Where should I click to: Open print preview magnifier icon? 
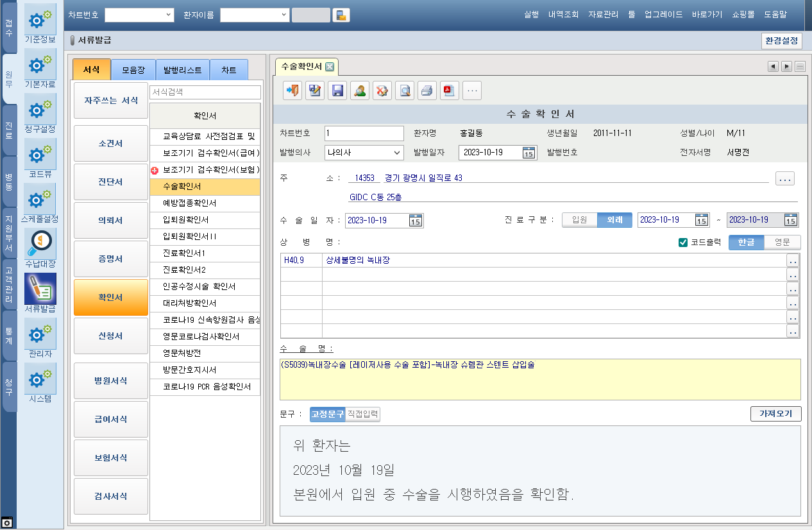pyautogui.click(x=405, y=91)
